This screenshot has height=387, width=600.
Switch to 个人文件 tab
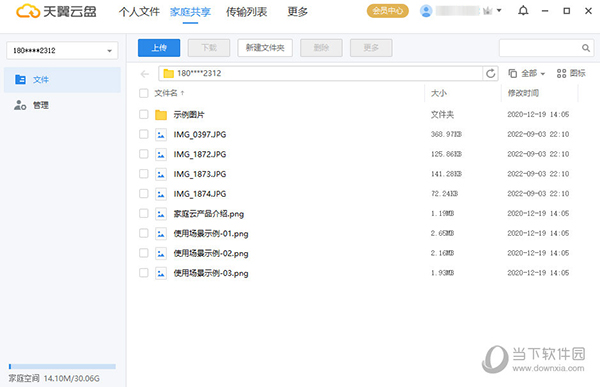(x=139, y=12)
